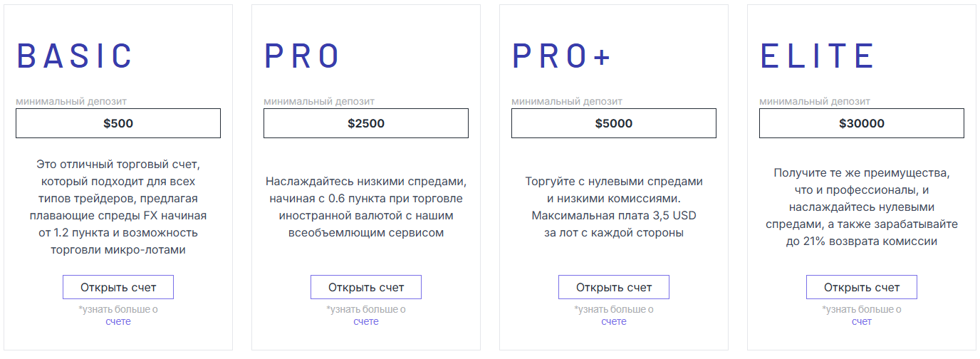Click the Открыть счет button for BASIC
The image size is (980, 359).
pyautogui.click(x=118, y=287)
